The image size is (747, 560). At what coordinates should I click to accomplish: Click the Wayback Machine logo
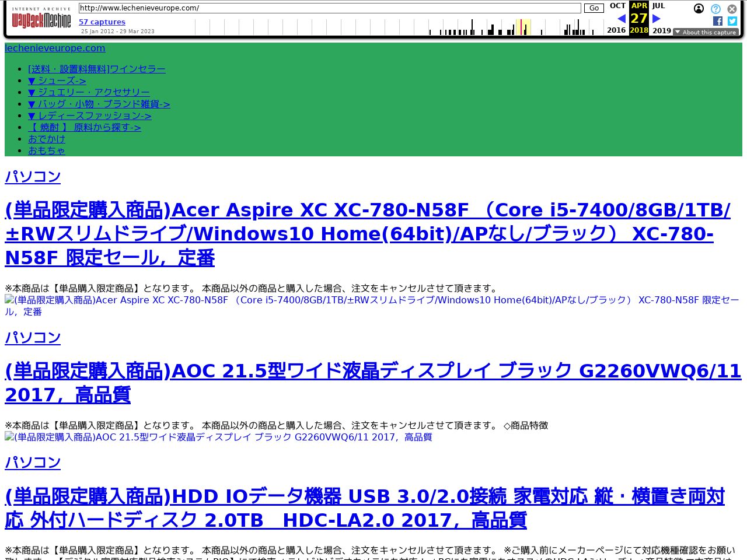[x=41, y=20]
